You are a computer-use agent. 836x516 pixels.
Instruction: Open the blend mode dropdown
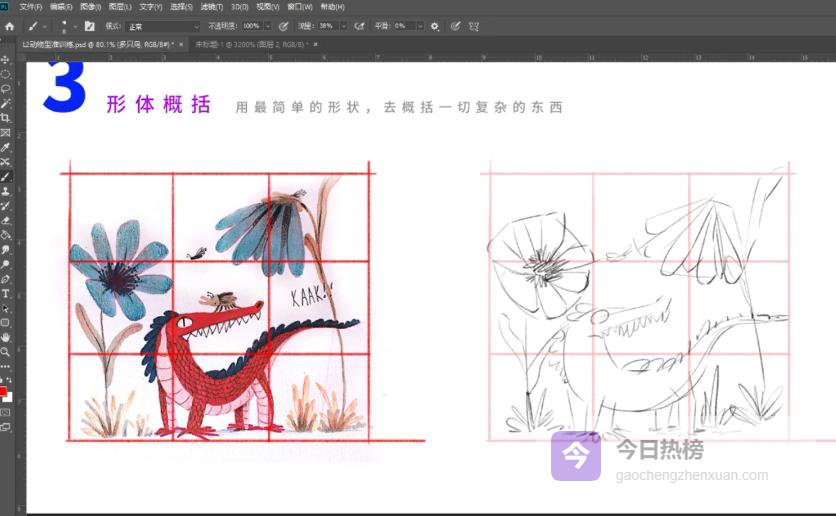click(161, 26)
